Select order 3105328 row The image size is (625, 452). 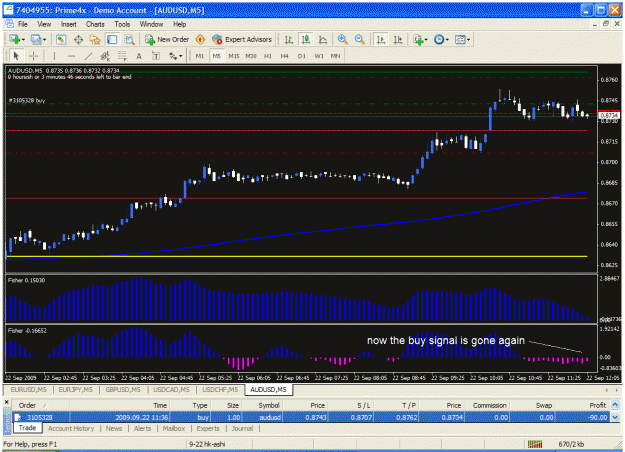[x=311, y=417]
